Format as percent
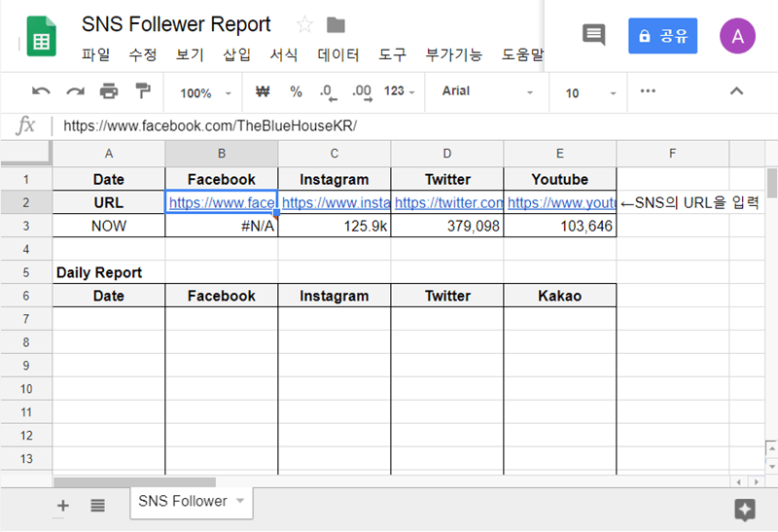The image size is (778, 532). [x=296, y=91]
